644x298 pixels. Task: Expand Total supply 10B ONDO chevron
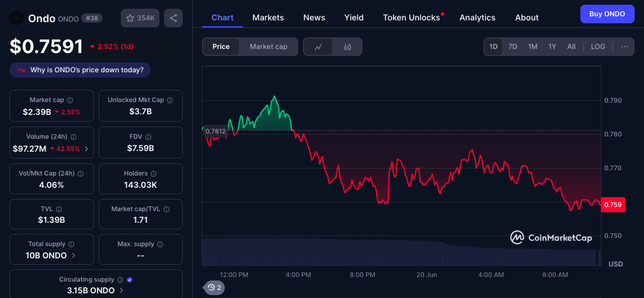pyautogui.click(x=74, y=255)
